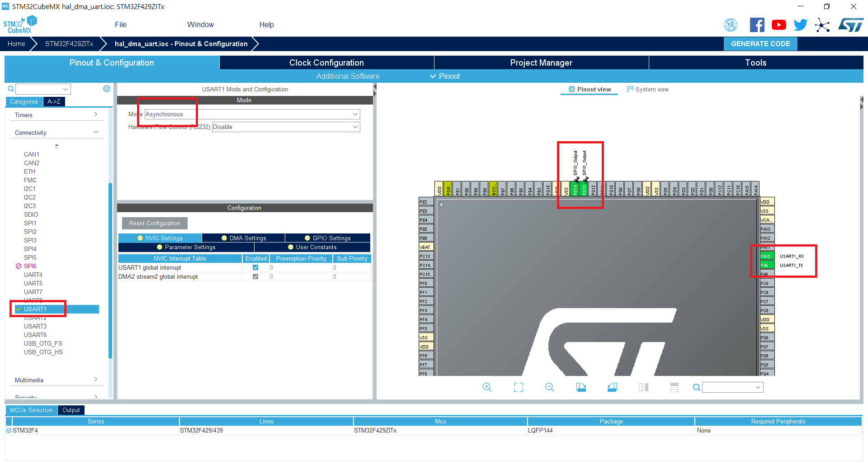
Task: Zoom in on the chip pinout
Action: click(x=487, y=387)
